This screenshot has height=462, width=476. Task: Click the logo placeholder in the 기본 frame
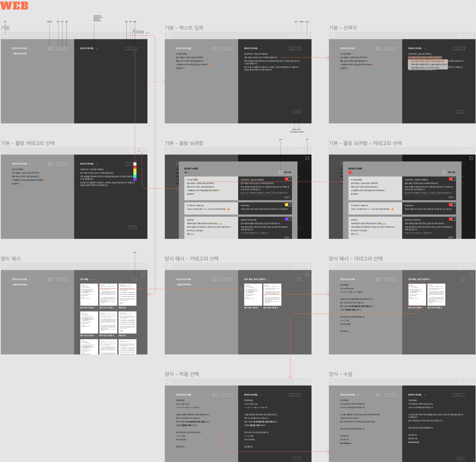[5, 35]
